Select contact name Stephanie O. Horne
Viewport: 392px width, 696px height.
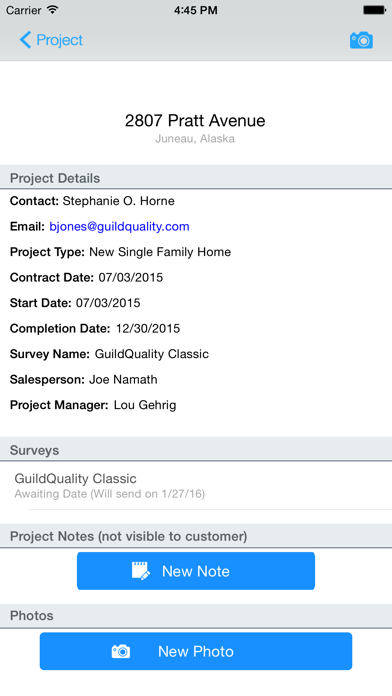pos(119,201)
